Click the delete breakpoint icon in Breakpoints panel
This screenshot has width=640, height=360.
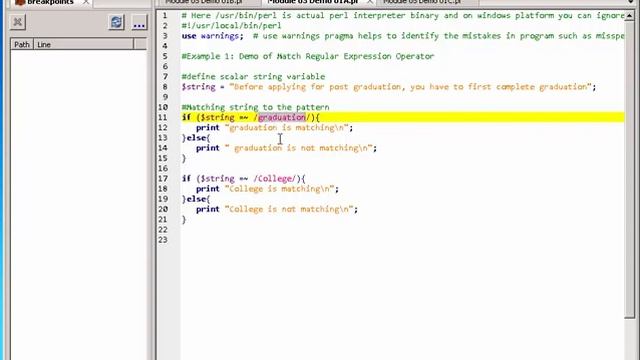(x=18, y=22)
